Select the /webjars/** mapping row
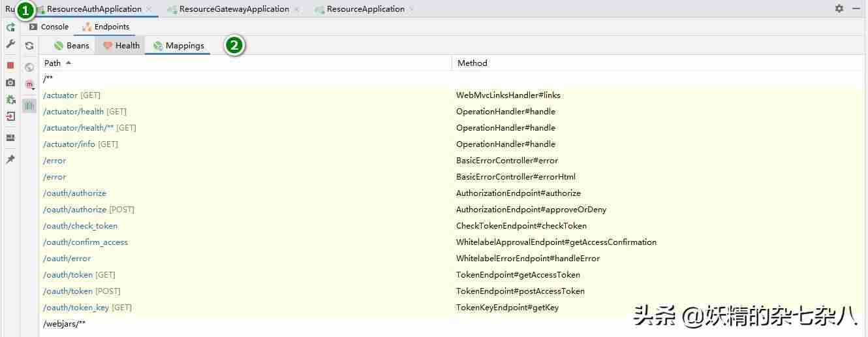Viewport: 868px width, 337px height. [x=452, y=324]
